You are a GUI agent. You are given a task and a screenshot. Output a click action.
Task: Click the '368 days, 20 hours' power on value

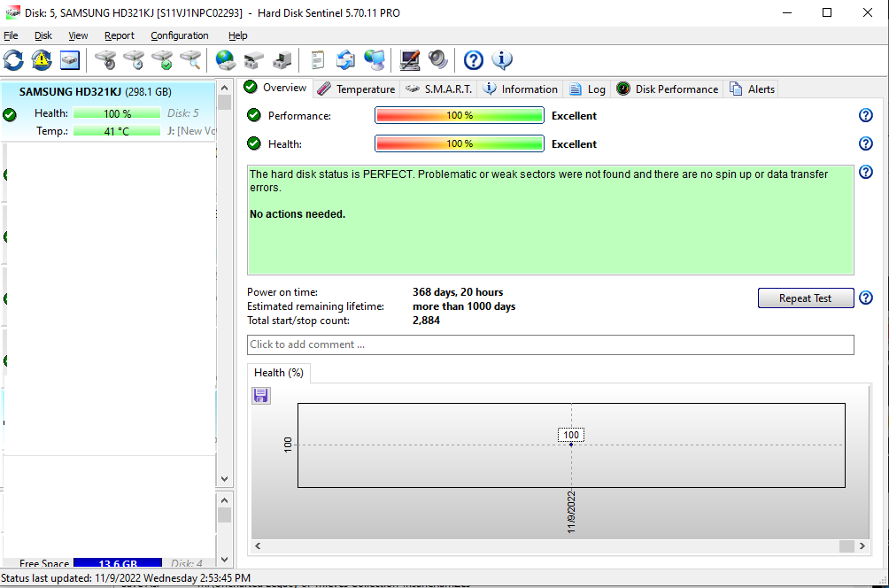458,292
